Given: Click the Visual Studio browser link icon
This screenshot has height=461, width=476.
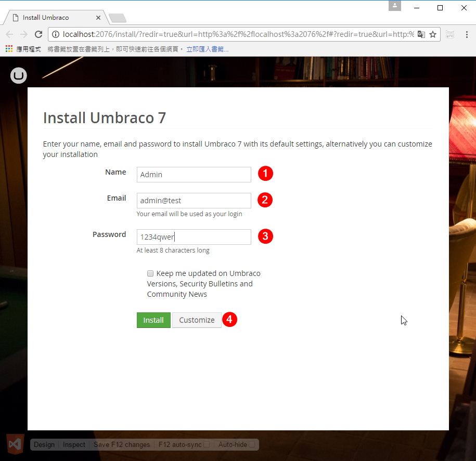Looking at the screenshot, I should tap(15, 444).
